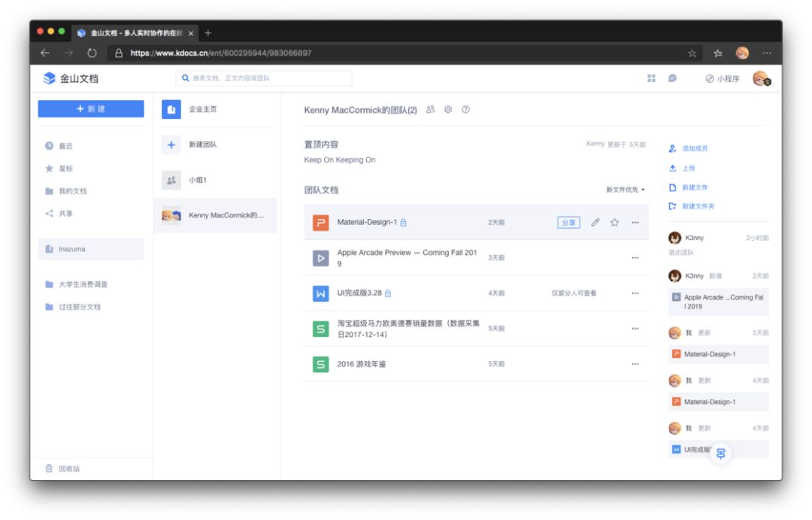View team members icon beside team name

pyautogui.click(x=430, y=109)
